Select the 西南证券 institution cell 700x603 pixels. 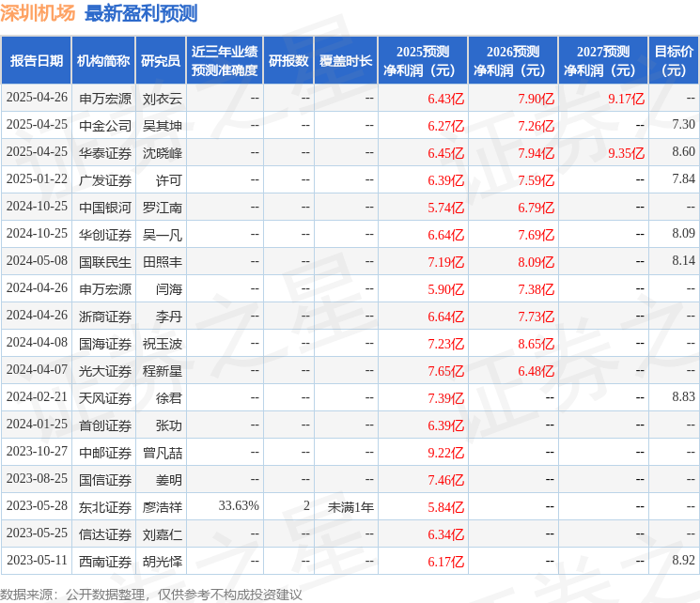[105, 562]
